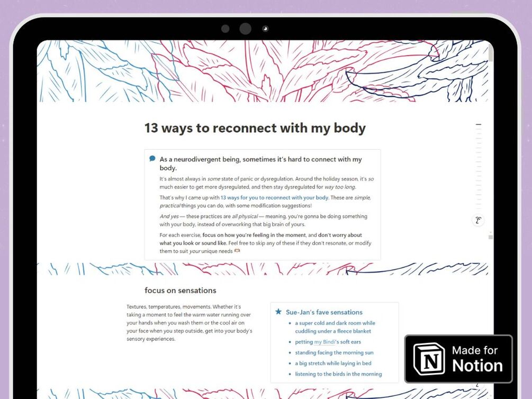This screenshot has width=532, height=399.
Task: Click the page title '13 ways to reconnect with my body'
Action: [255, 128]
